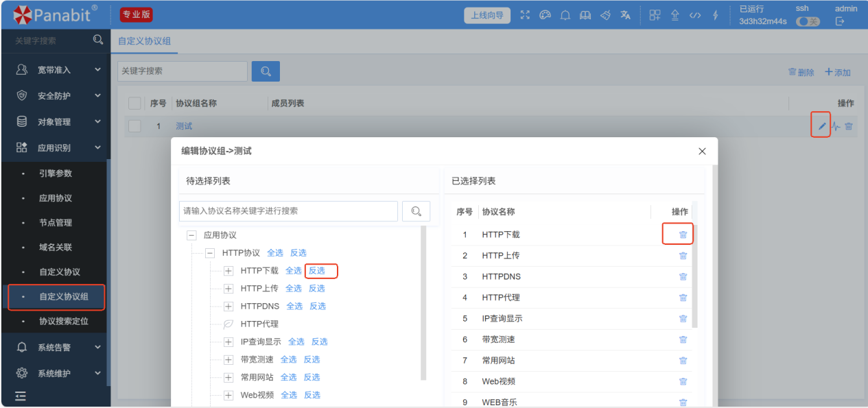Click the language translate icon
This screenshot has height=408, width=868.
click(x=625, y=15)
